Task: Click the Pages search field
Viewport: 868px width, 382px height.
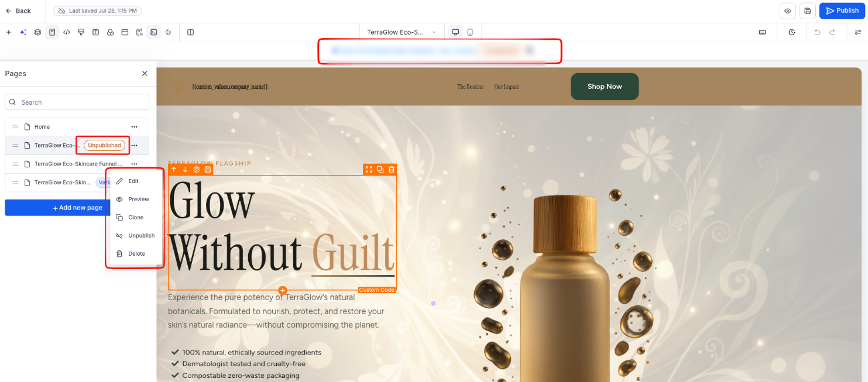Action: click(x=77, y=102)
